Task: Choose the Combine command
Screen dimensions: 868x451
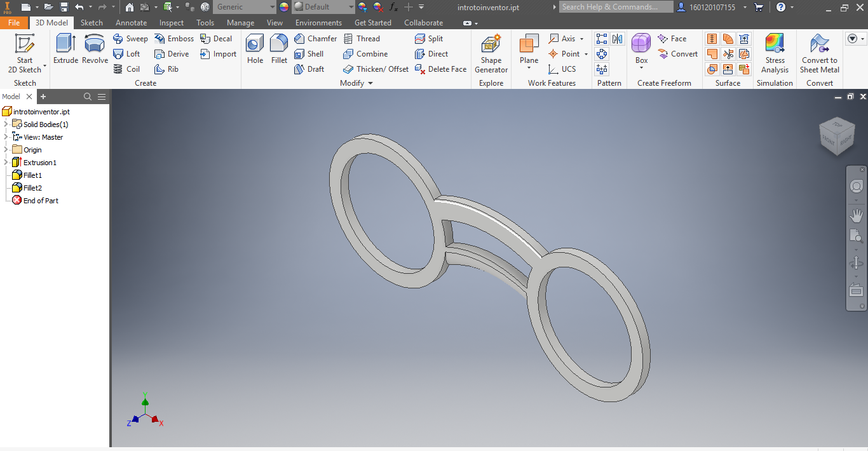Action: [x=365, y=54]
